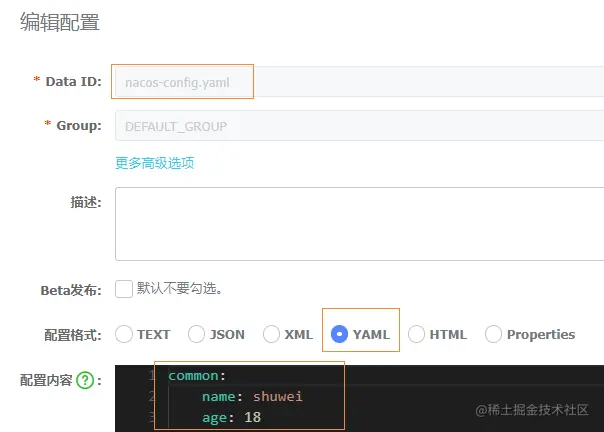
Task: Click the 编辑配置 page heading
Action: (x=60, y=22)
